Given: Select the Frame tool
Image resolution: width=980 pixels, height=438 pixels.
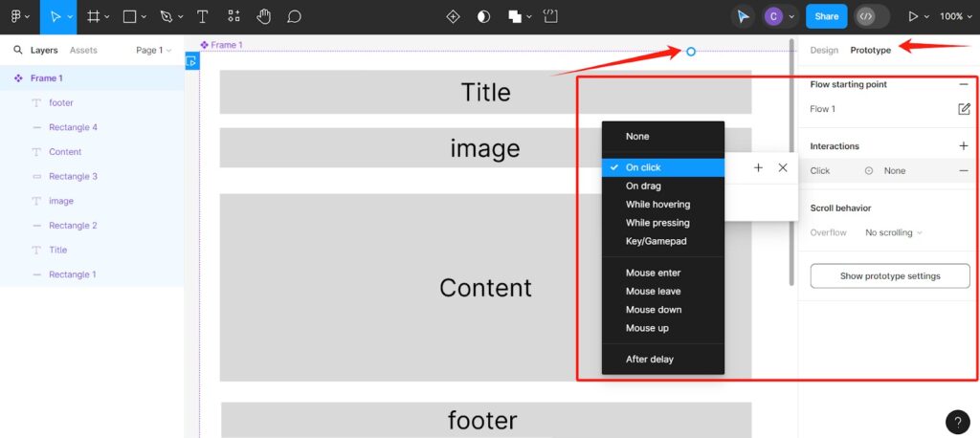Looking at the screenshot, I should point(93,17).
